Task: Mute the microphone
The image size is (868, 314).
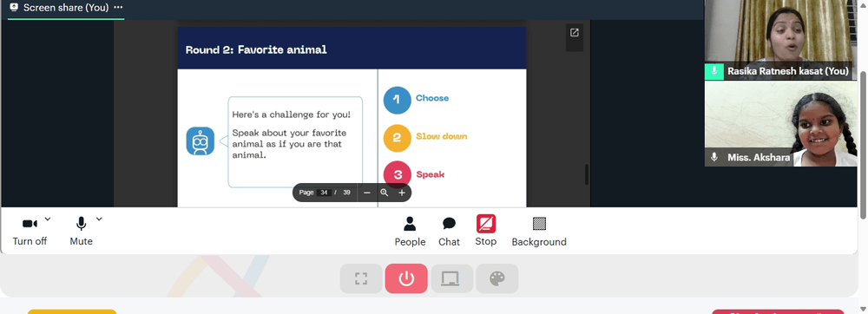Action: pos(81,231)
